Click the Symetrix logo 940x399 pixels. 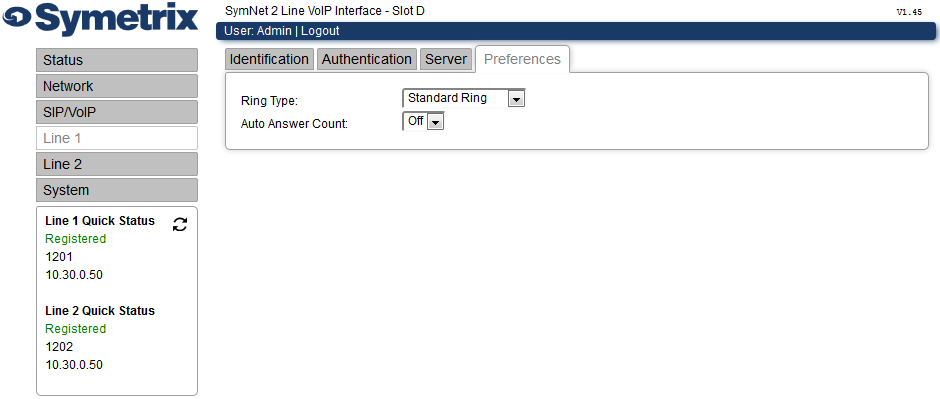100,20
